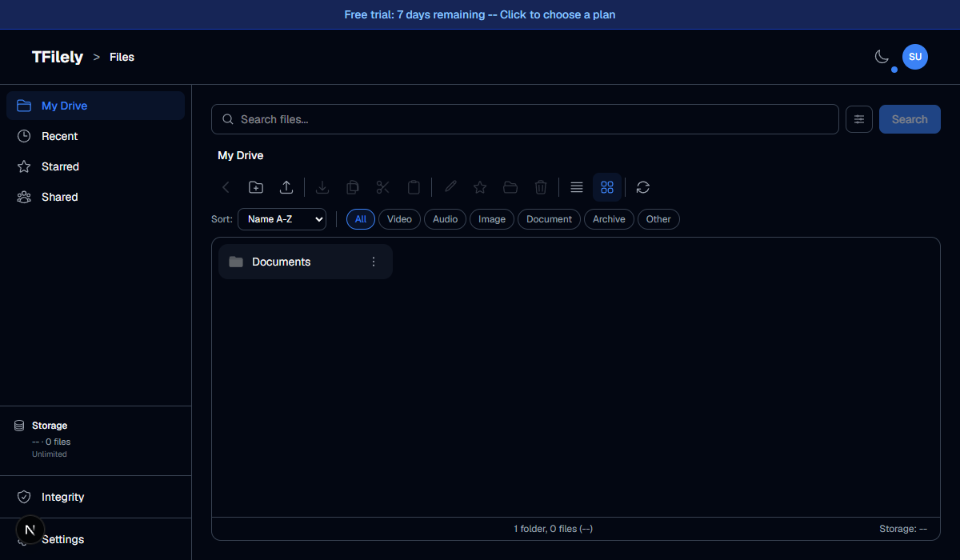Refresh the file list with the reload icon
960x560 pixels.
point(643,187)
